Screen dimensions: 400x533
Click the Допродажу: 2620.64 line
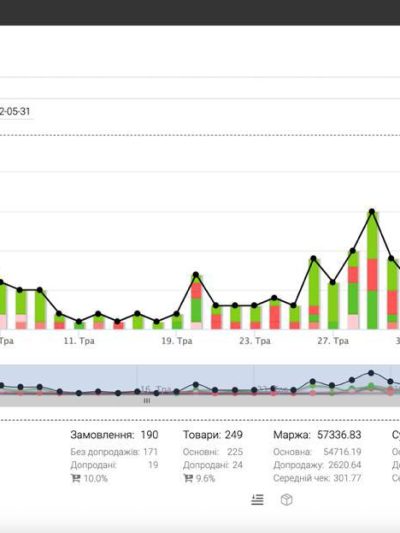[317, 465]
